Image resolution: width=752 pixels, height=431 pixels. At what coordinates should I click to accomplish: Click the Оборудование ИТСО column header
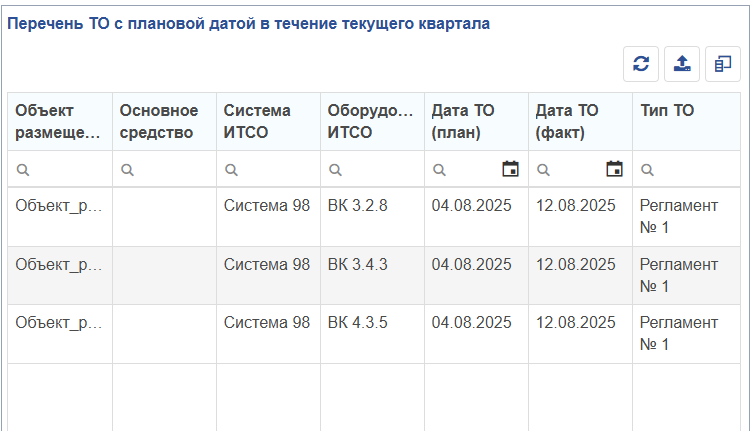371,121
